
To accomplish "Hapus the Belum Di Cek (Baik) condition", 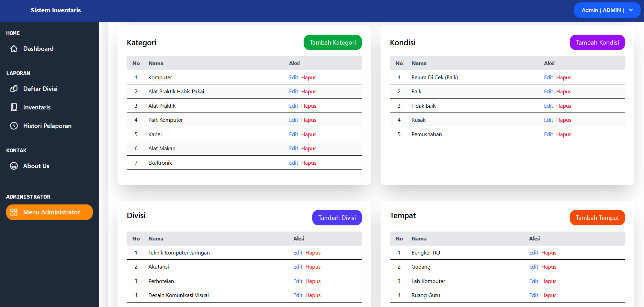I will point(564,78).
